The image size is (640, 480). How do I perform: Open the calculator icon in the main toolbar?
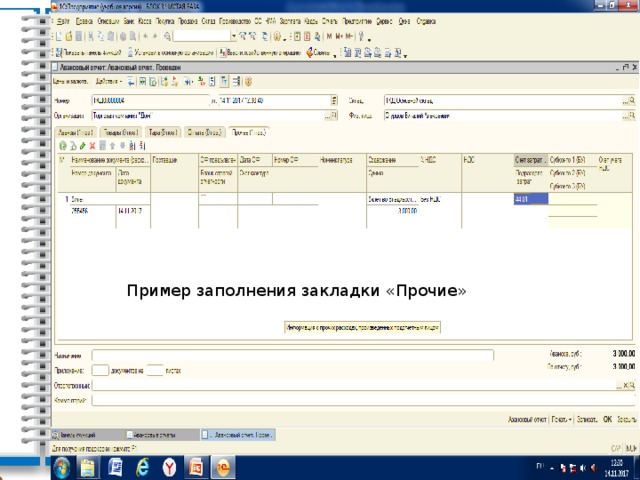click(x=298, y=37)
